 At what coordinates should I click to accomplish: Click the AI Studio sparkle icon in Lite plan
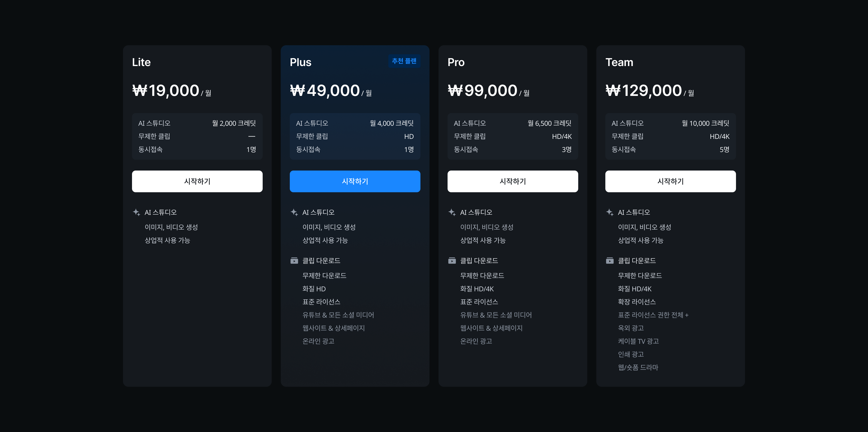(x=137, y=212)
